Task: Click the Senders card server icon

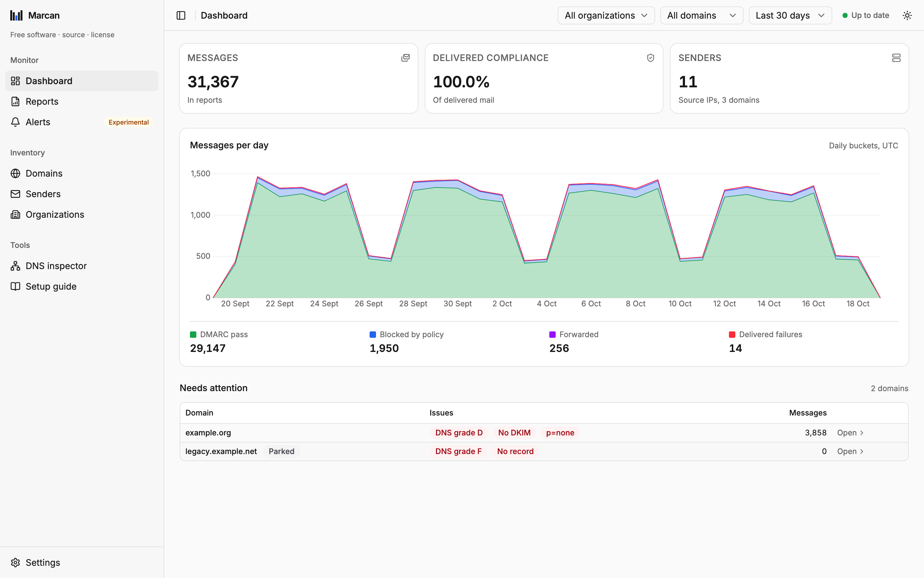Action: [x=896, y=58]
